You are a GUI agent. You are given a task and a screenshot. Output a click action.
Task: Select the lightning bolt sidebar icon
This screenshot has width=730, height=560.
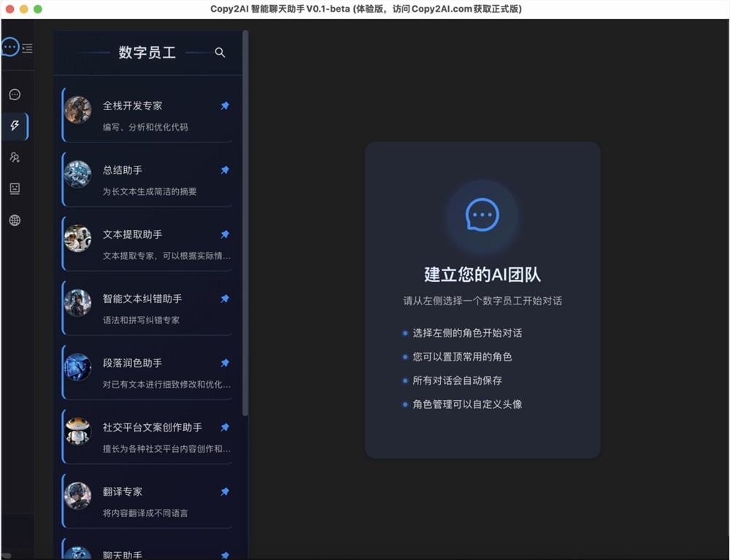(15, 126)
